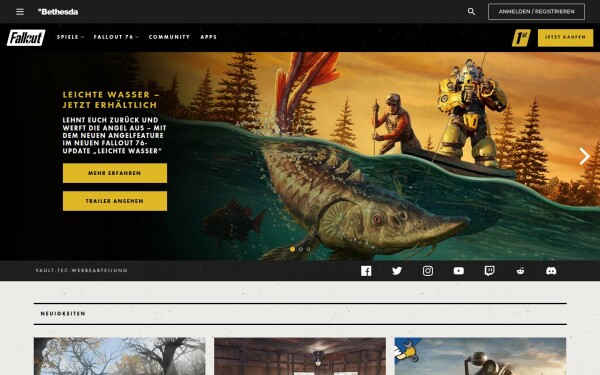Image resolution: width=600 pixels, height=375 pixels.
Task: Select the second carousel dot indicator
Action: click(x=301, y=249)
